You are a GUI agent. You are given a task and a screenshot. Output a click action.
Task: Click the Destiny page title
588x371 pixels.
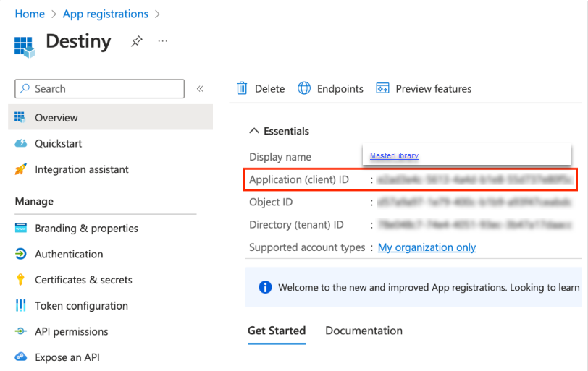[x=78, y=40]
